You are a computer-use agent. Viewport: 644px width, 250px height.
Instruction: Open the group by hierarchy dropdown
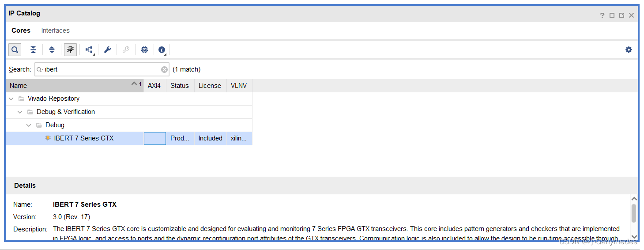coord(89,50)
